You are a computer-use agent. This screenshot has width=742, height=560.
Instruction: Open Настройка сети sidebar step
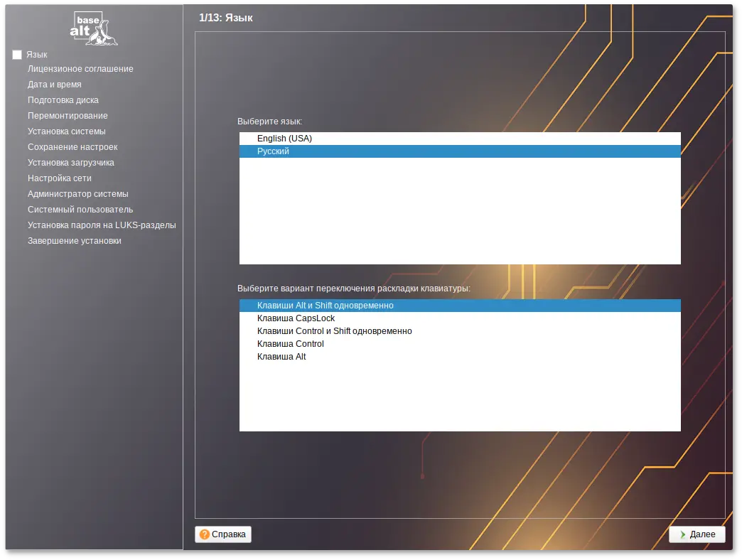pyautogui.click(x=59, y=178)
